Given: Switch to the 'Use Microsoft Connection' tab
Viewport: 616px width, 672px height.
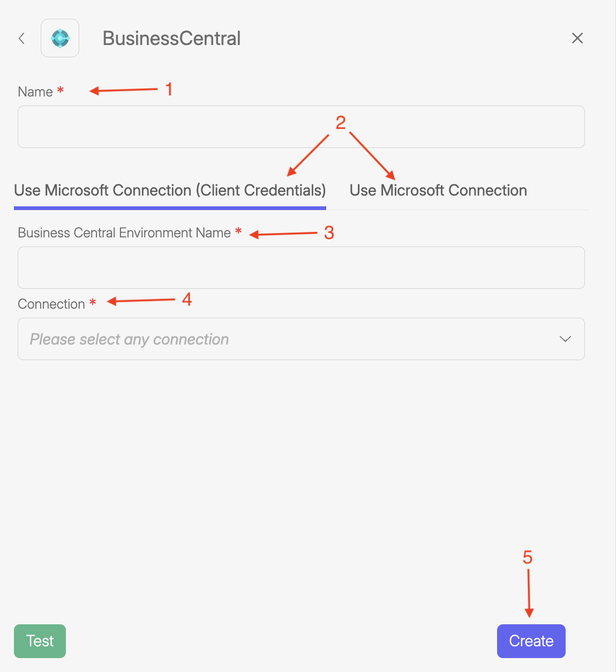Looking at the screenshot, I should [x=438, y=190].
